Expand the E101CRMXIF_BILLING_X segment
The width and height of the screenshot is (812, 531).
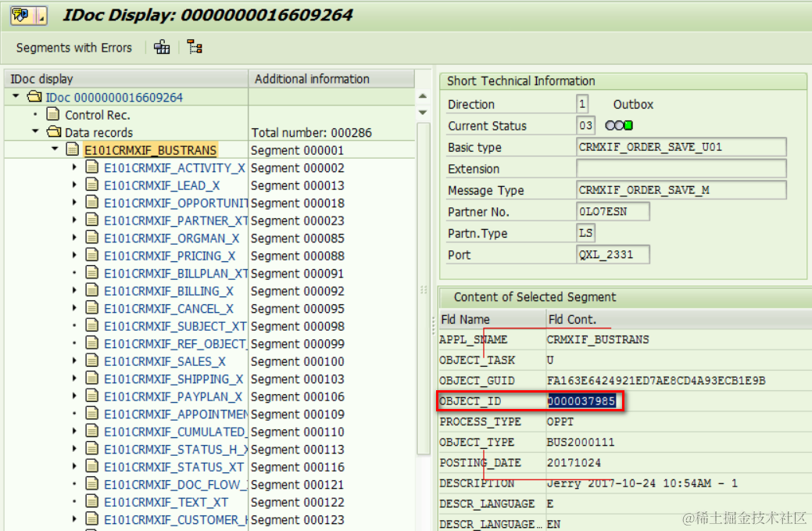coord(74,291)
